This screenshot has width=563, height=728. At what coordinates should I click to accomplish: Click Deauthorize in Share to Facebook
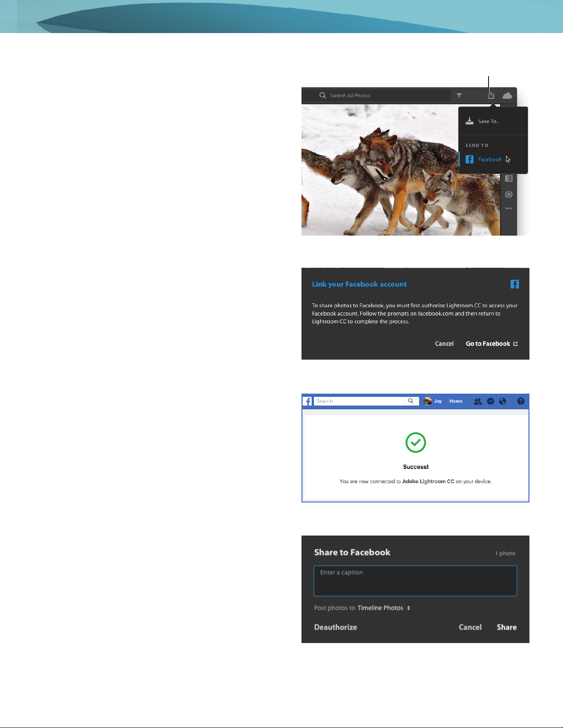tap(336, 627)
